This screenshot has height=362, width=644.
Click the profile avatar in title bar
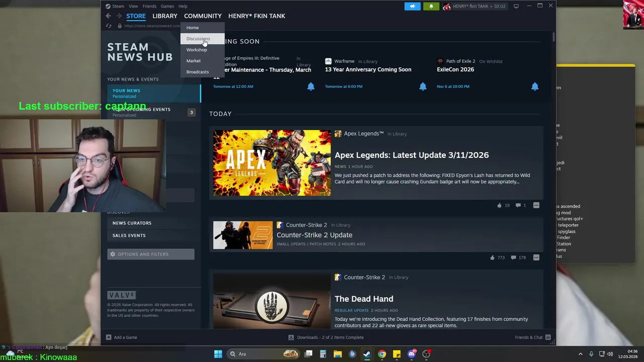(x=447, y=6)
